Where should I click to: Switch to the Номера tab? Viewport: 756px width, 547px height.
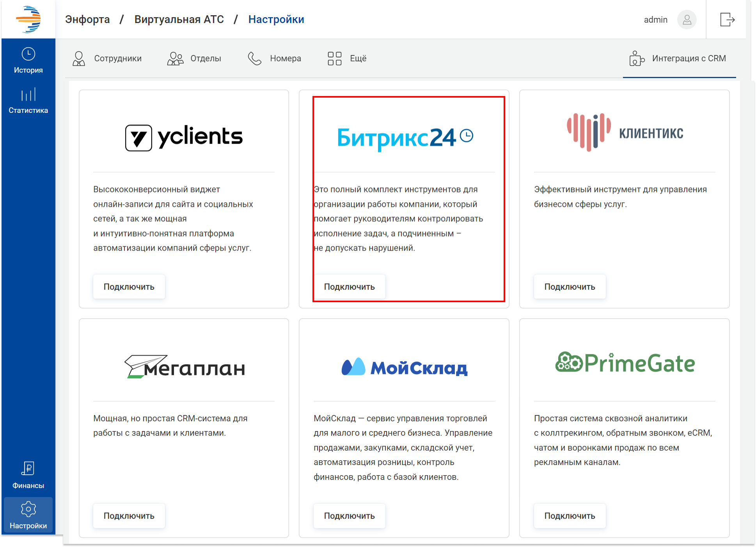275,59
